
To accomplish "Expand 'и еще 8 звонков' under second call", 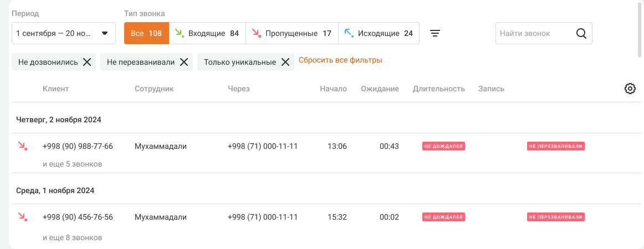I will 72,238.
